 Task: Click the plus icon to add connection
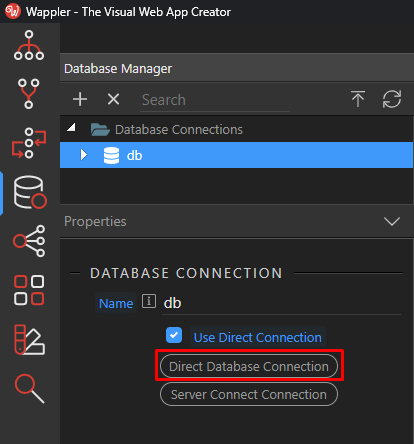pyautogui.click(x=80, y=99)
